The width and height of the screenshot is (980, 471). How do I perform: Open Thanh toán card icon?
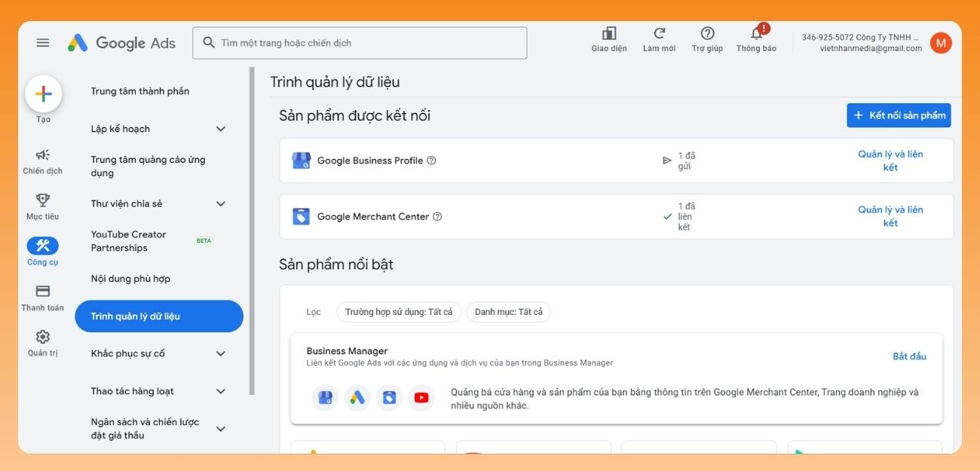tap(43, 292)
